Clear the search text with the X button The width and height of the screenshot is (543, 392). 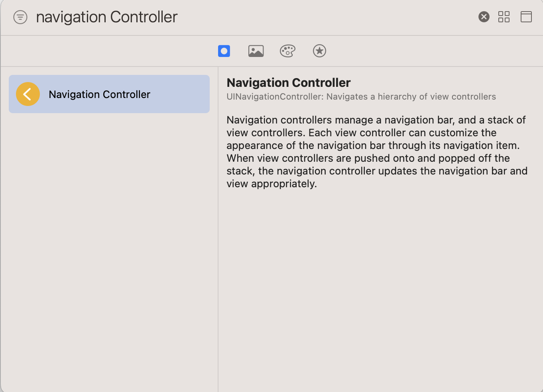484,17
